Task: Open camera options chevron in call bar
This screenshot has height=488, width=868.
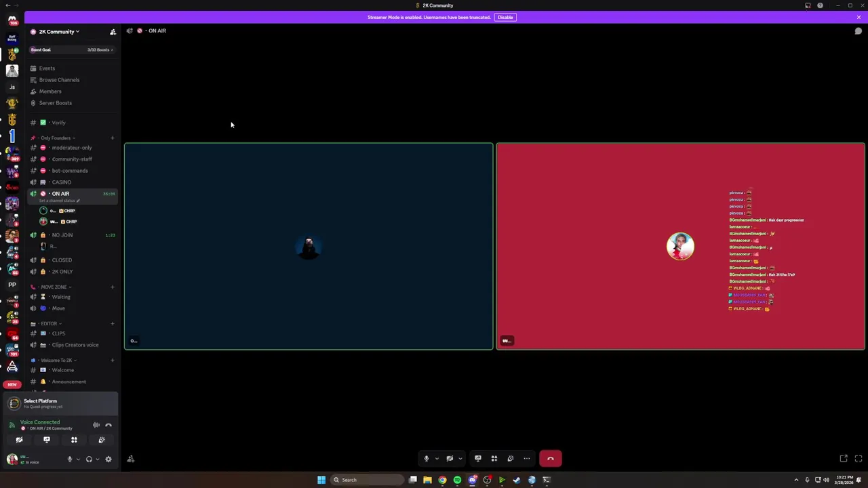Action: [x=460, y=459]
